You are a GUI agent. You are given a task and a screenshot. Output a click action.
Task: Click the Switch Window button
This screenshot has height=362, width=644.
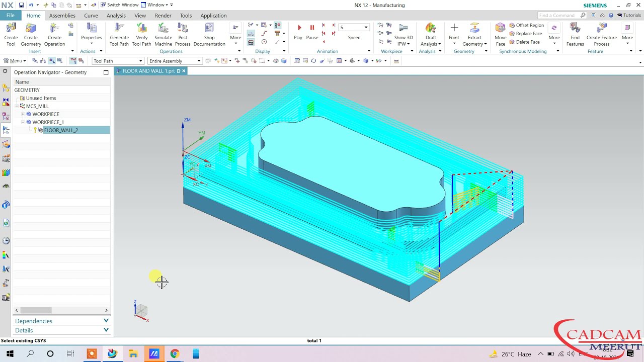[119, 5]
